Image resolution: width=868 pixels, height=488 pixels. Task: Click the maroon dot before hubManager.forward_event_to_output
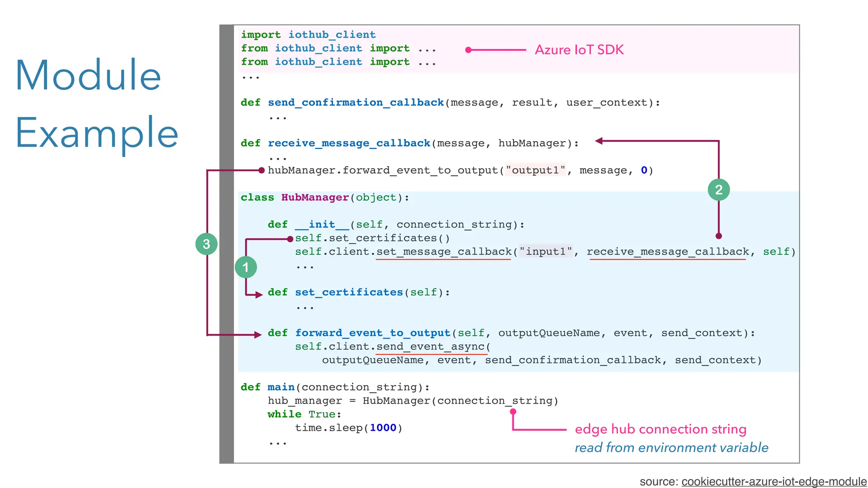[262, 170]
